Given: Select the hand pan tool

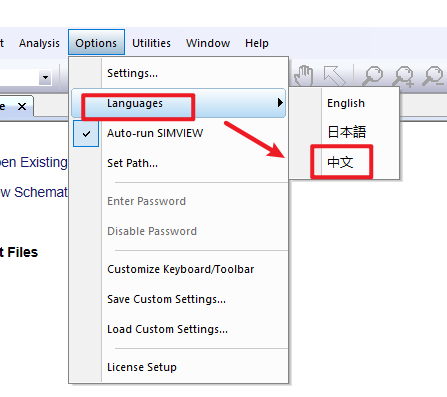Looking at the screenshot, I should click(x=304, y=76).
